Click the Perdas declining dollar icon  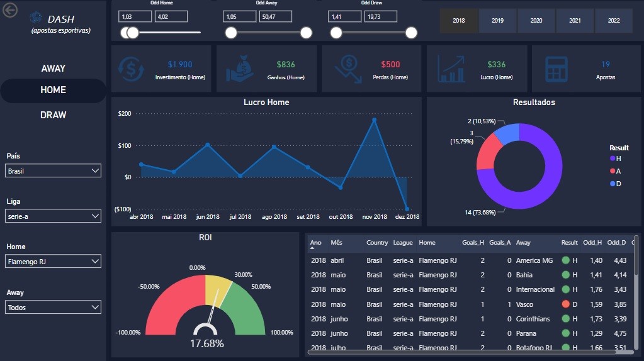click(x=347, y=69)
